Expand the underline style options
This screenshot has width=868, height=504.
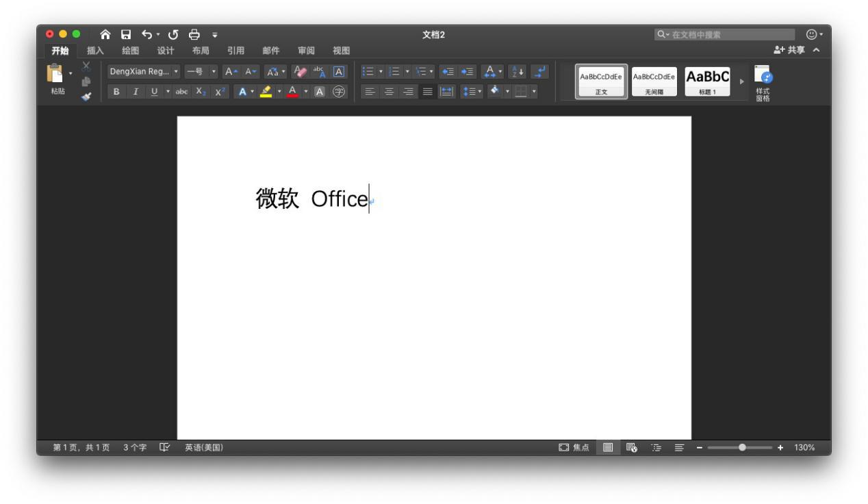(x=167, y=91)
